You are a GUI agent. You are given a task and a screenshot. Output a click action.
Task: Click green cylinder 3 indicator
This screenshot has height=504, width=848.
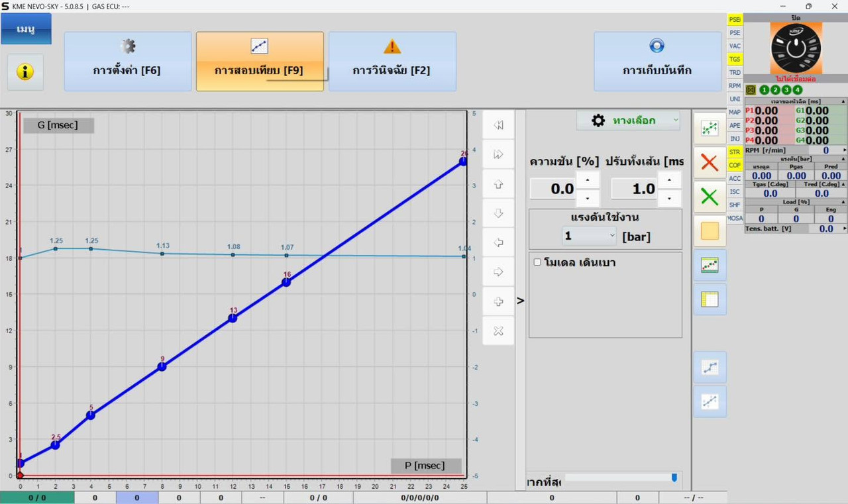786,90
